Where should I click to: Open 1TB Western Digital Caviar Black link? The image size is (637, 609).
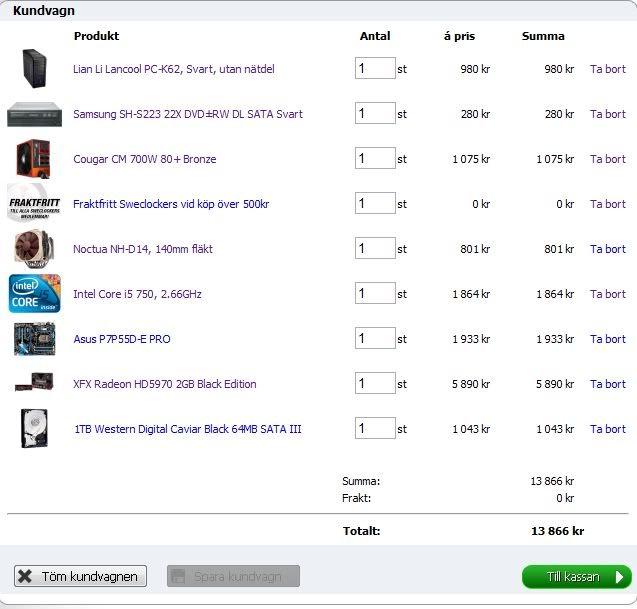[x=188, y=429]
